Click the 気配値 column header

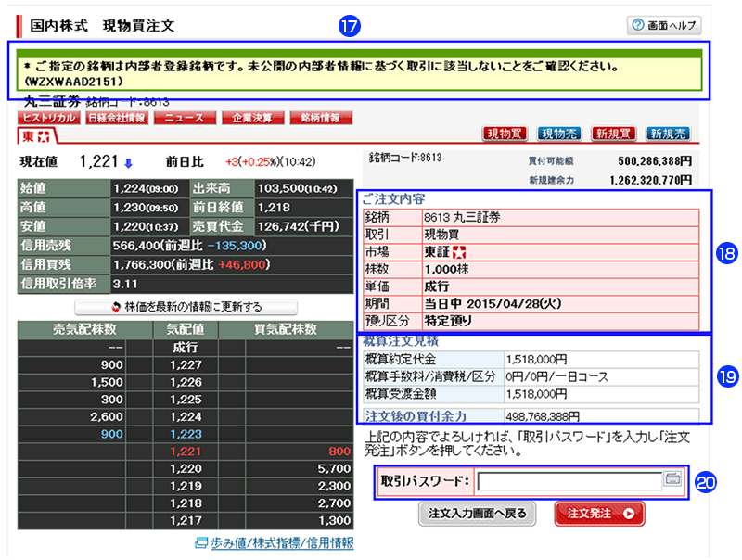coord(185,330)
